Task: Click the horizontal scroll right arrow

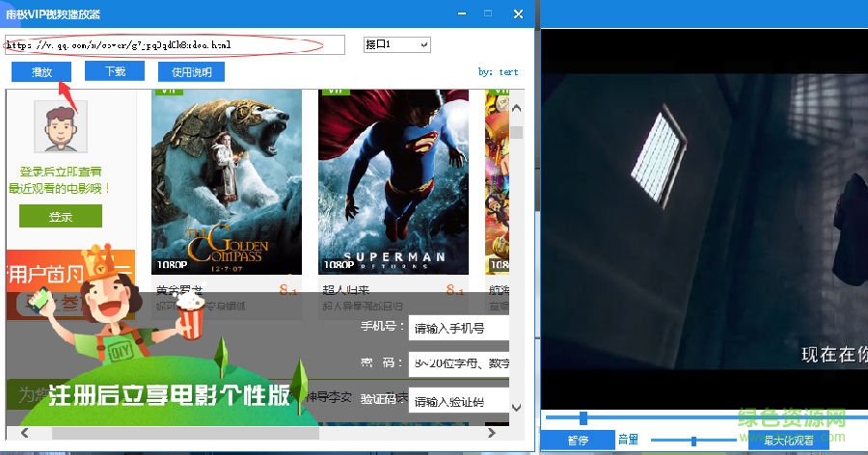Action: 492,433
